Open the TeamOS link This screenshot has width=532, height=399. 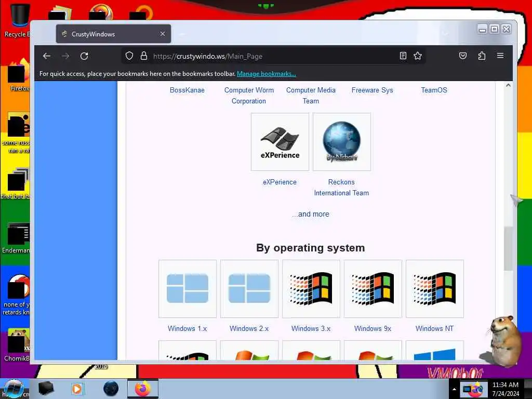click(434, 90)
